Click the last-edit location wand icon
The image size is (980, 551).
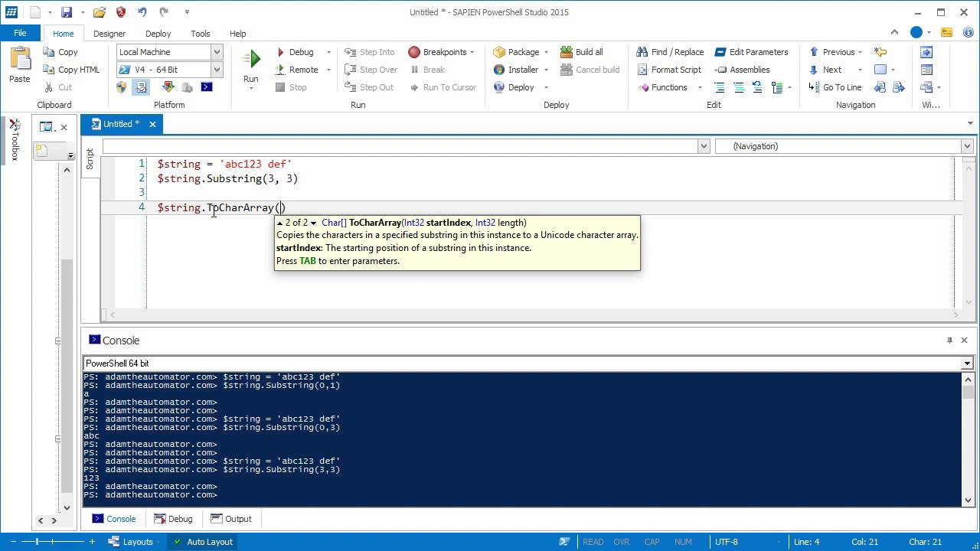tap(880, 52)
